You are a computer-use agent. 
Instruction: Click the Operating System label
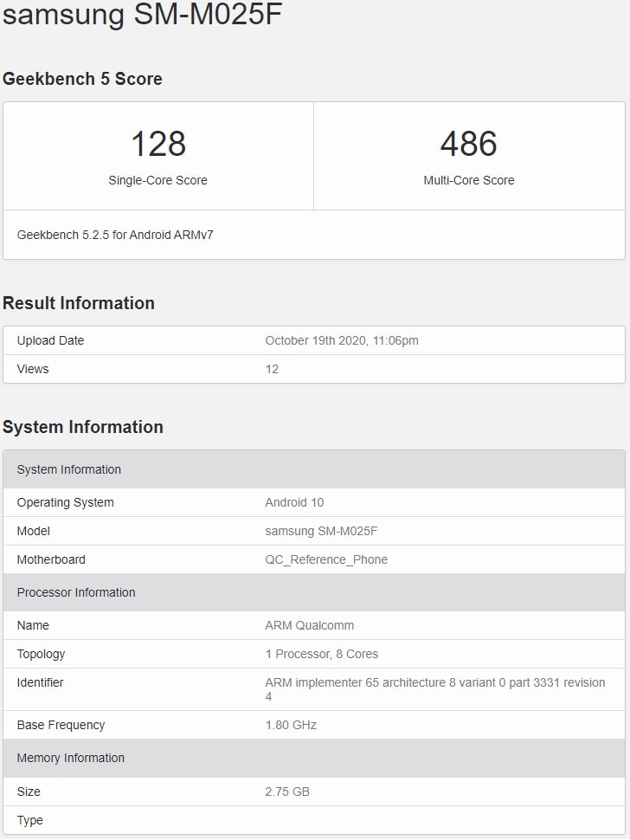click(65, 502)
